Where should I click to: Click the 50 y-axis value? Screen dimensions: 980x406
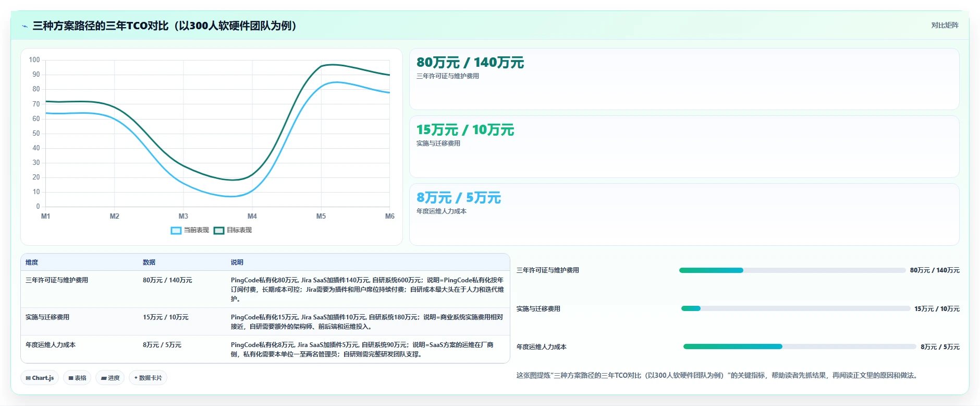pyautogui.click(x=36, y=134)
